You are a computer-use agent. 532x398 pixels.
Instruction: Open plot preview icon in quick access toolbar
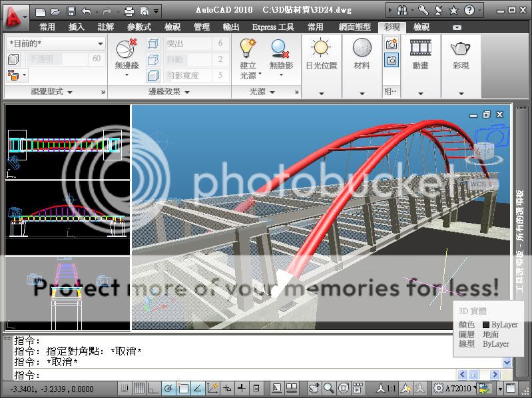(144, 12)
